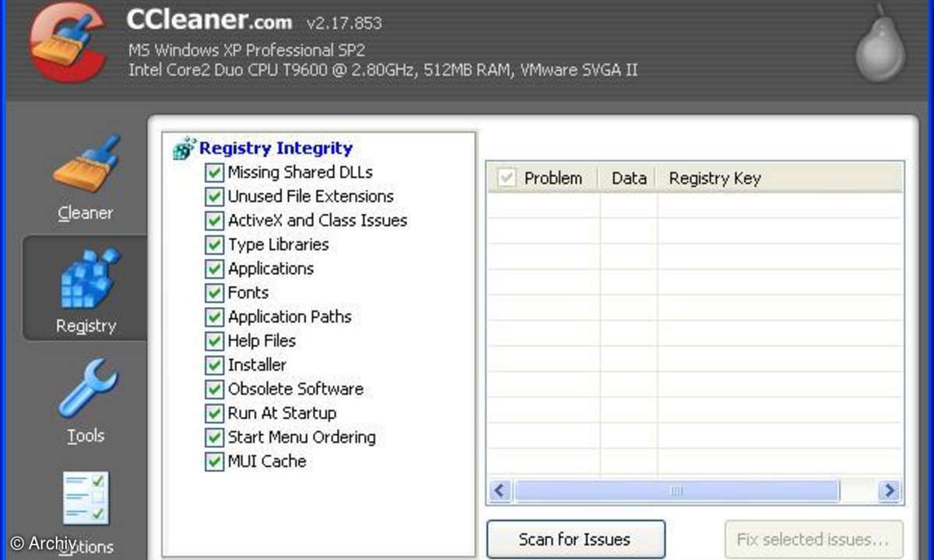Click the CCleaner.com title text
This screenshot has height=560, width=934.
(x=209, y=22)
